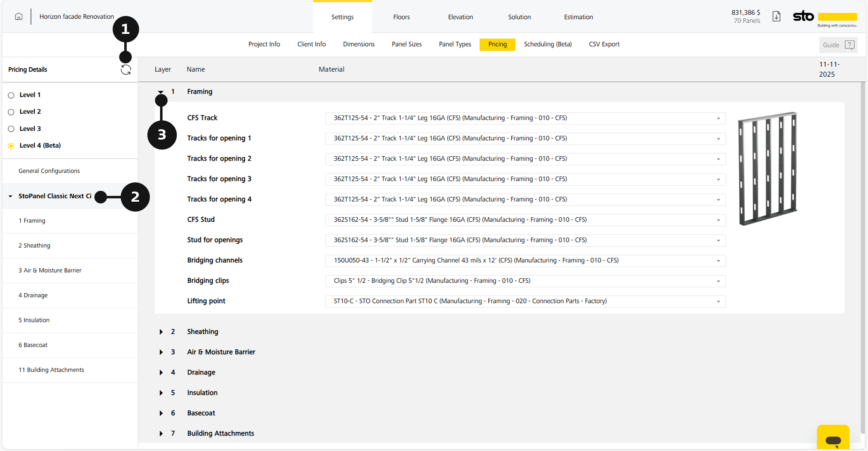Click Horizon facade Renovation project title

[x=77, y=17]
